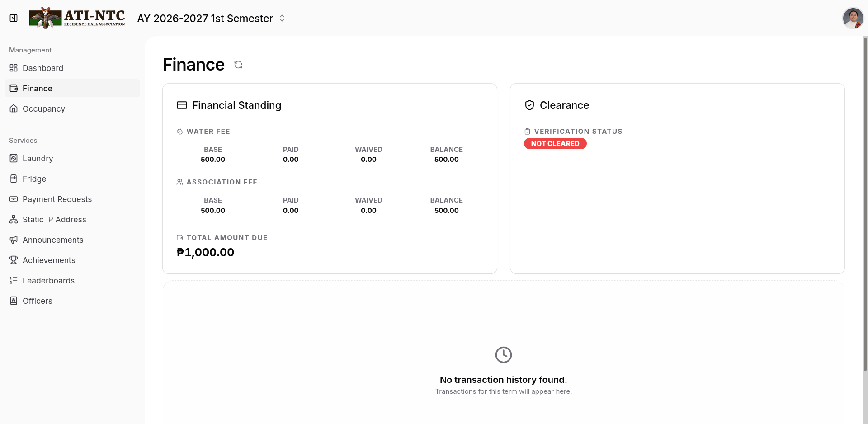Viewport: 868px width, 424px height.
Task: Open the user profile avatar menu
Action: [x=853, y=18]
